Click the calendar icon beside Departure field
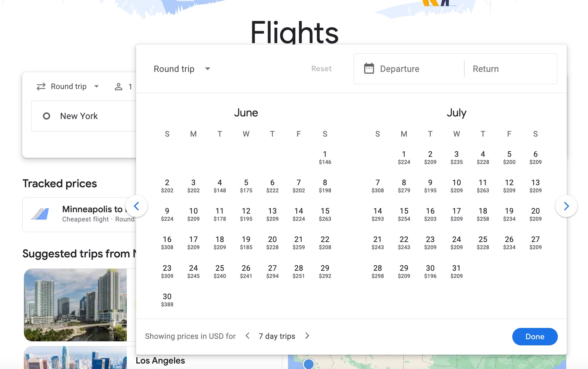Screen dimensions: 588x369 coord(369,68)
